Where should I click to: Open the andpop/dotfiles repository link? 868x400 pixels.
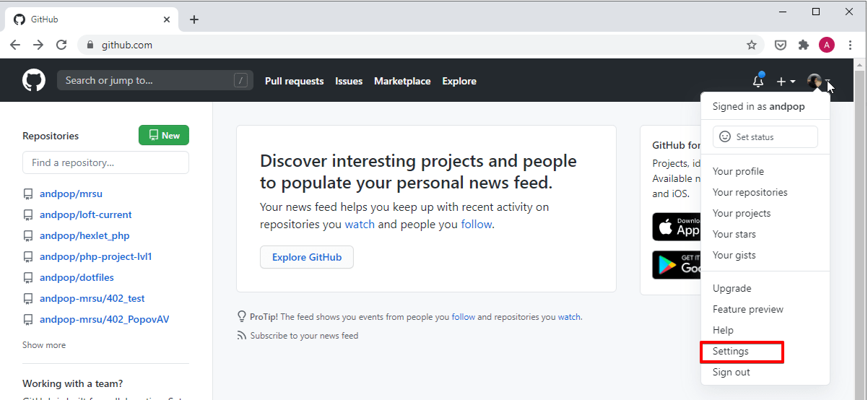[77, 277]
